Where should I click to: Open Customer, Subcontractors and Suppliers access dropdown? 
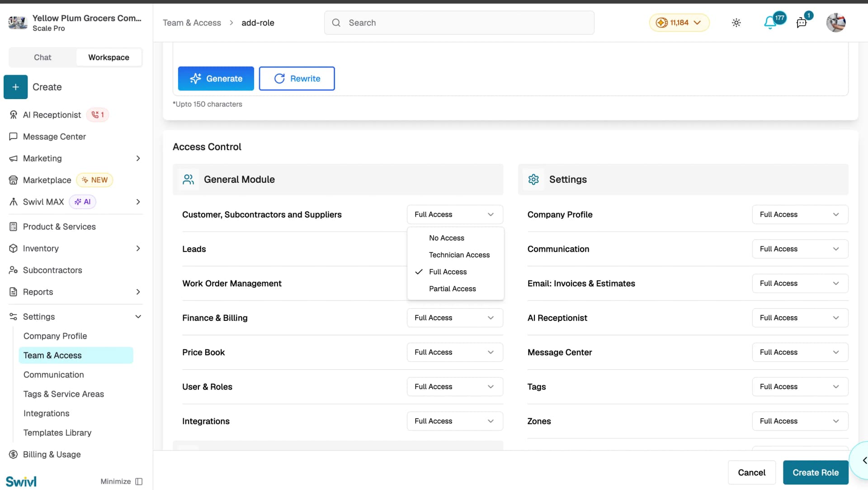tap(455, 214)
